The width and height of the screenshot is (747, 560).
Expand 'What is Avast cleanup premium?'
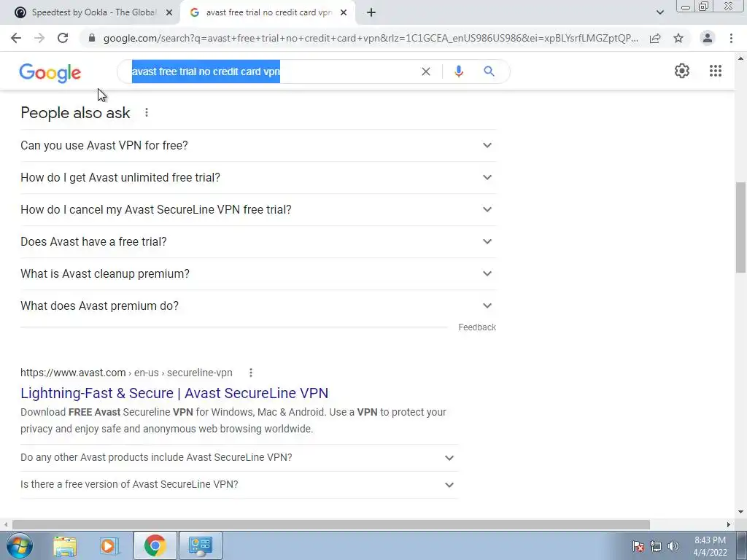tap(258, 274)
